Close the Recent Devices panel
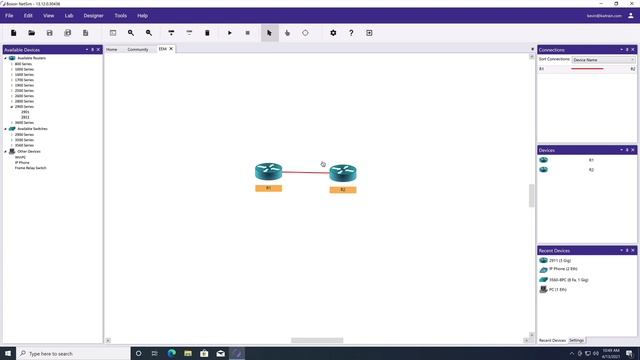This screenshot has width=640, height=360. pos(633,251)
